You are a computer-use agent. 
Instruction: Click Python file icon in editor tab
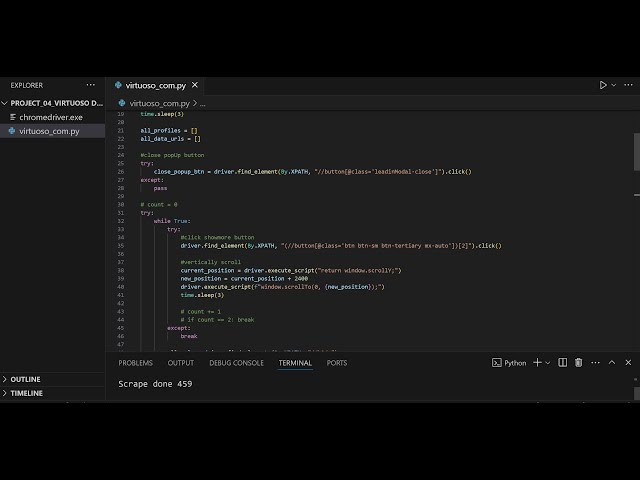[x=118, y=85]
